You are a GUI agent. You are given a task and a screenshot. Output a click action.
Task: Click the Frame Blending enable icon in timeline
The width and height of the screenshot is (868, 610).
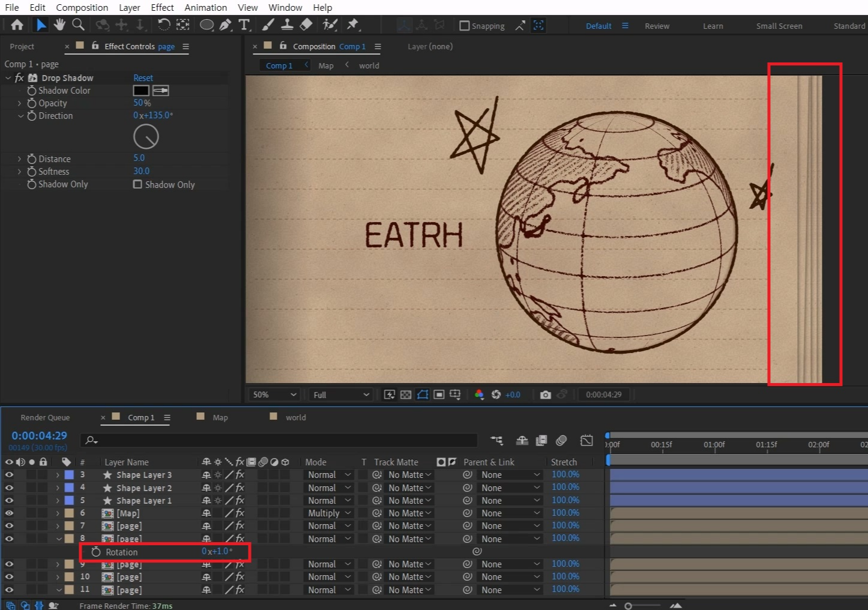pyautogui.click(x=541, y=441)
